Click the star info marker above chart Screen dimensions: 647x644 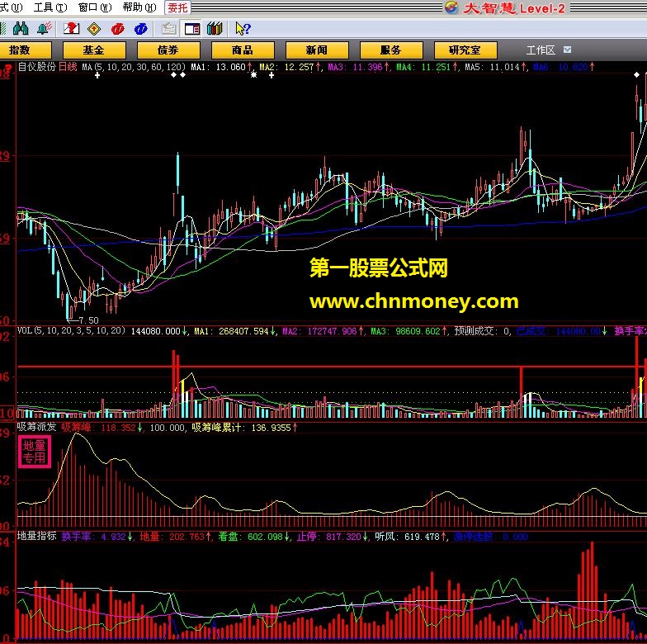point(254,74)
